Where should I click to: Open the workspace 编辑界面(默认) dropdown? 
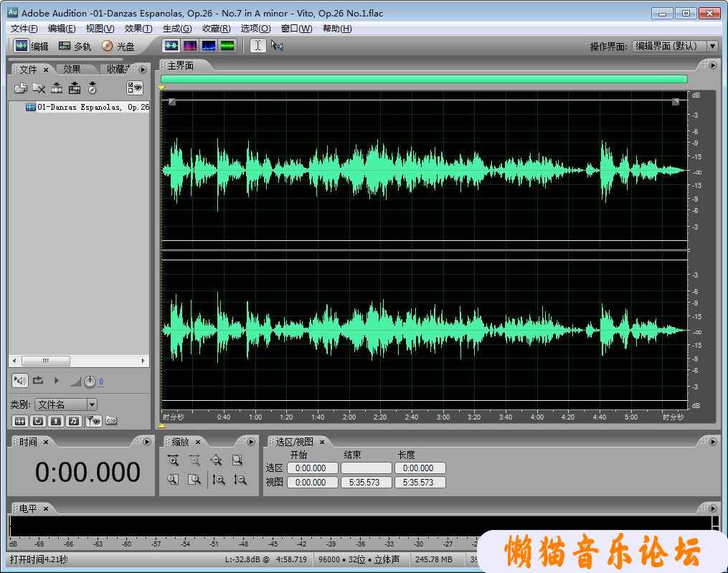[x=712, y=46]
